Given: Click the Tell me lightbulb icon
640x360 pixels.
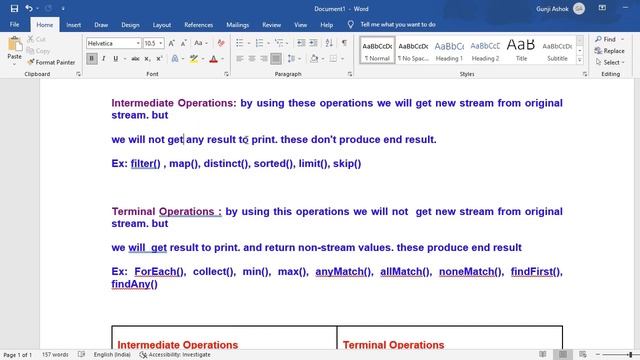Looking at the screenshot, I should point(351,24).
